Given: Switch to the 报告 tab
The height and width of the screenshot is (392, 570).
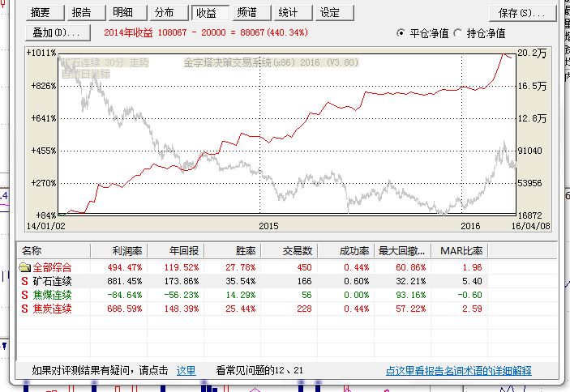Looking at the screenshot, I should pyautogui.click(x=87, y=13).
